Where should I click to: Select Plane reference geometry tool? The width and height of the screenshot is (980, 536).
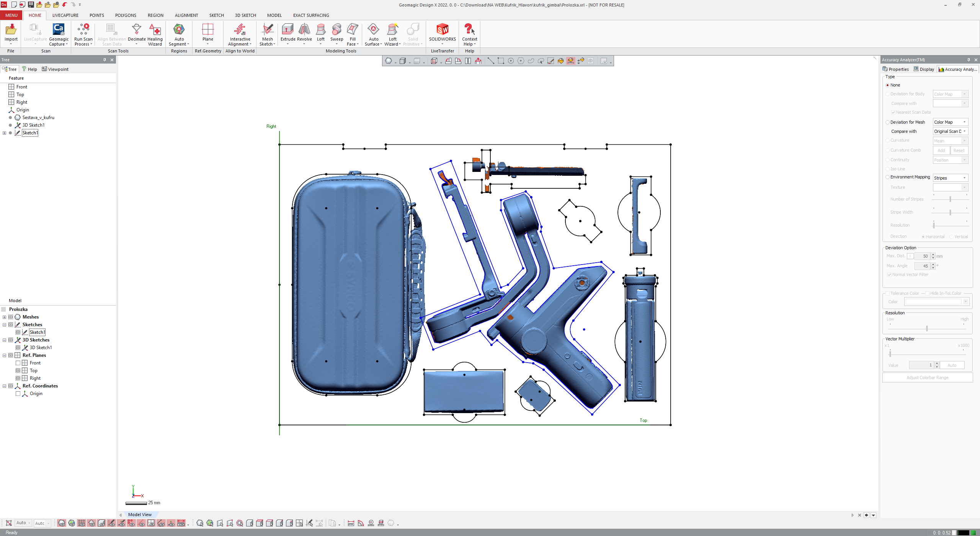point(207,30)
